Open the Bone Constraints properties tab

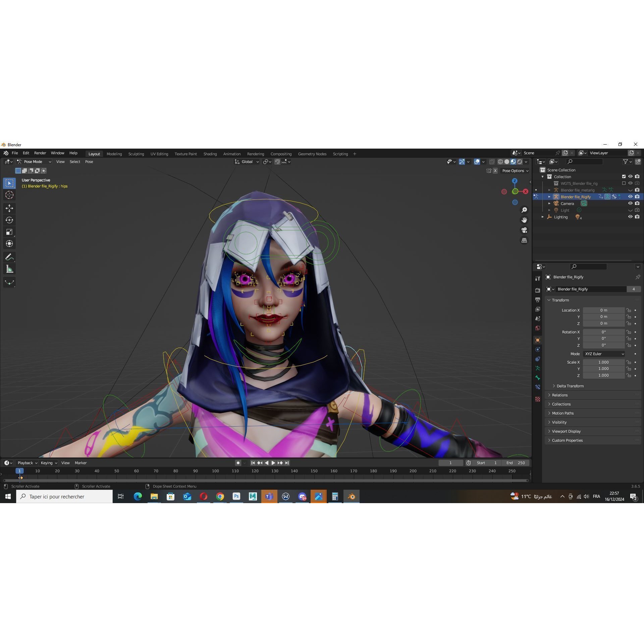pos(538,387)
